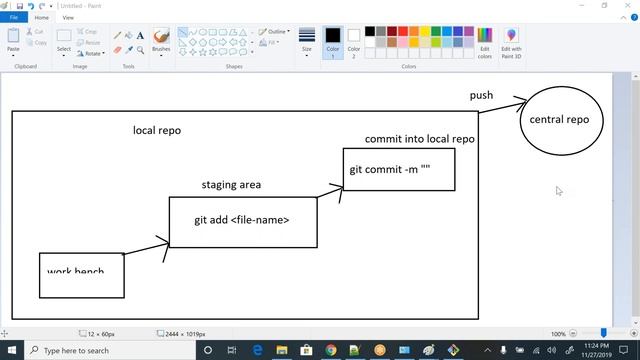Select the Eraser tool
Viewport: 640px width, 360px height.
click(118, 50)
